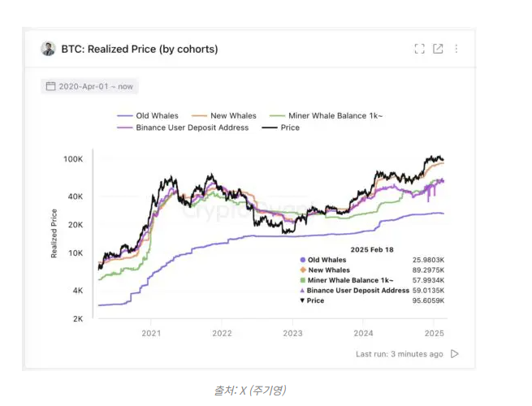Click the Old Whales tooltip purple dot
This screenshot has width=532, height=406.
303,260
